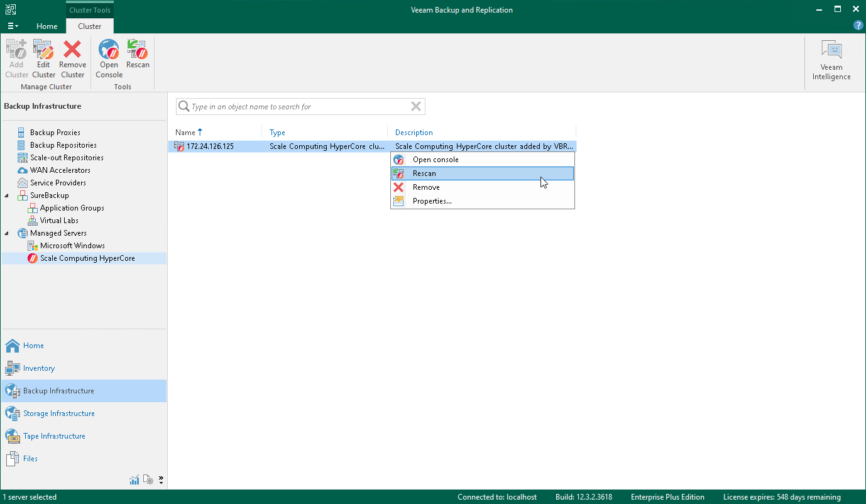This screenshot has height=504, width=866.
Task: Click the analytics bar chart icon below Files
Action: [134, 480]
